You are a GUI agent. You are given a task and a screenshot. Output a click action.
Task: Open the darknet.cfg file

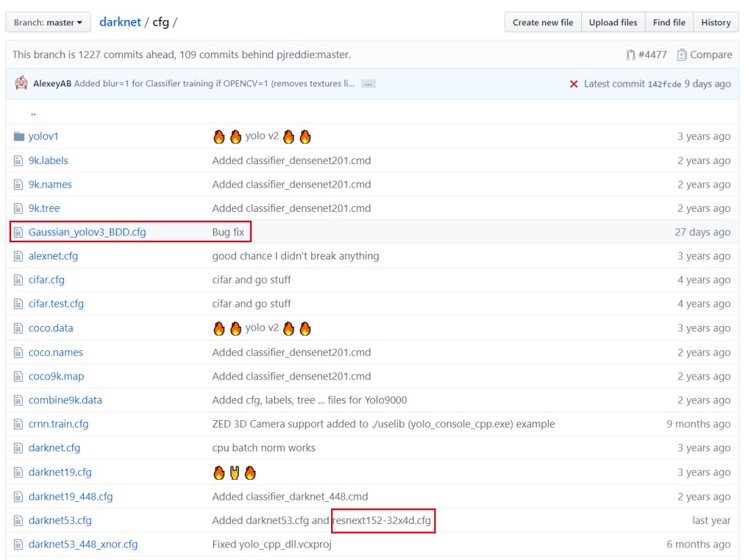click(x=54, y=448)
